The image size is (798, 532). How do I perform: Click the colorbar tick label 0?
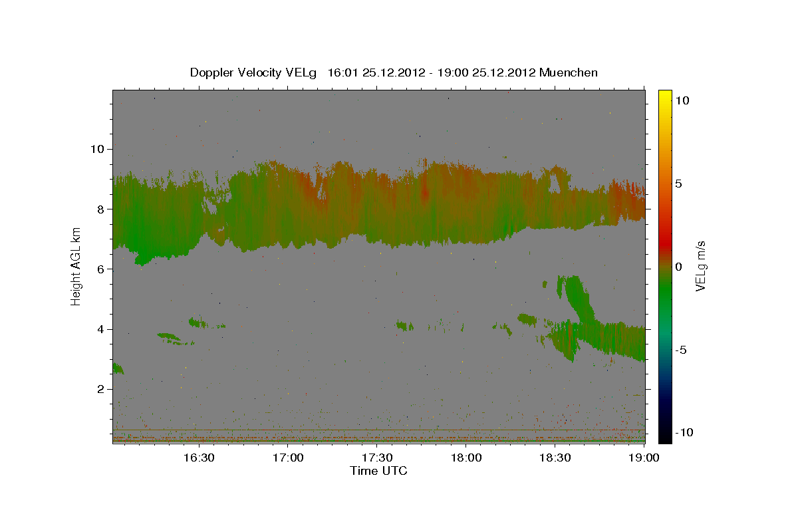pyautogui.click(x=679, y=267)
